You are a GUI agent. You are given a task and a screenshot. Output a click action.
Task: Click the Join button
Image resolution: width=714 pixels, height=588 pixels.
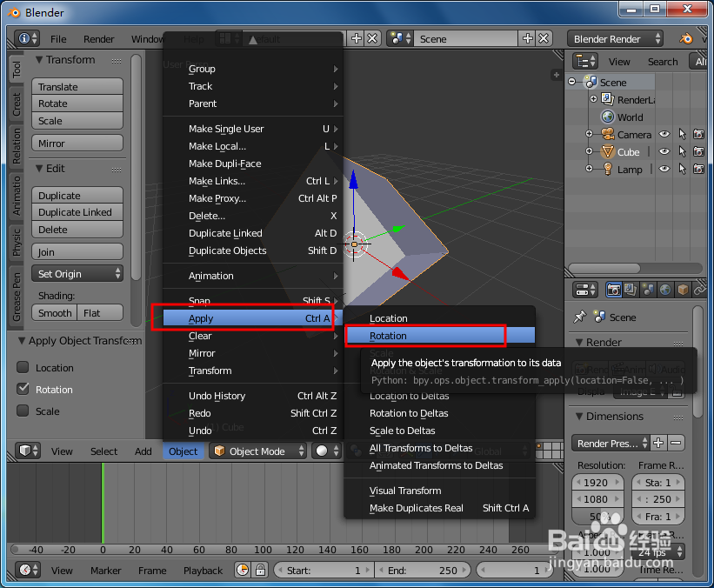[x=77, y=252]
